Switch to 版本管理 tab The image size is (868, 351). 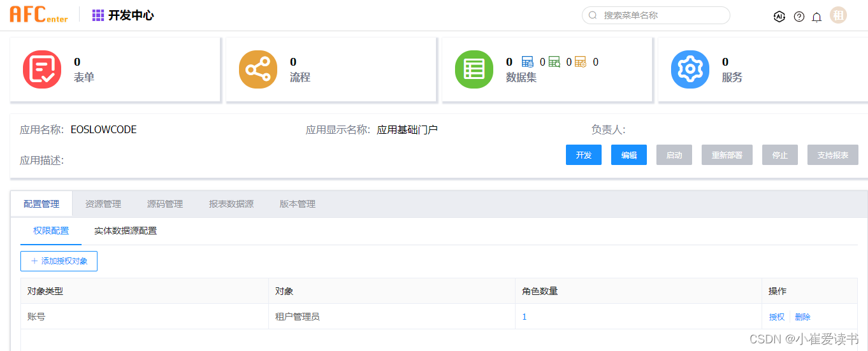(298, 204)
